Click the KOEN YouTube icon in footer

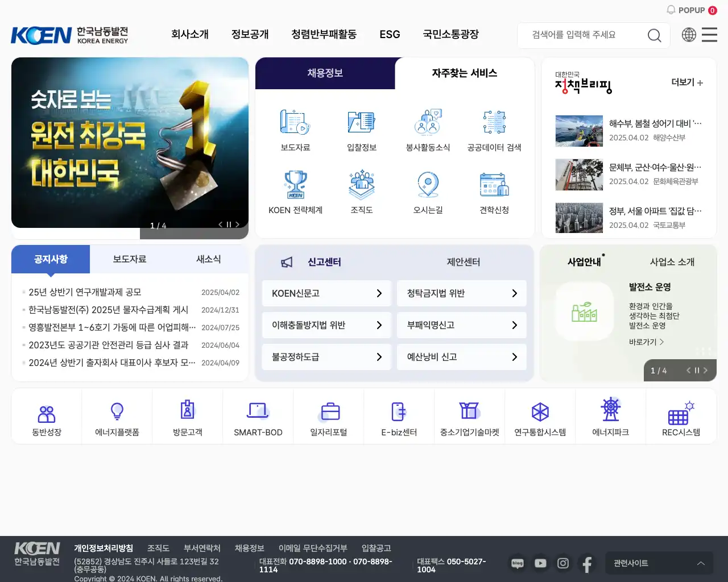pos(540,563)
